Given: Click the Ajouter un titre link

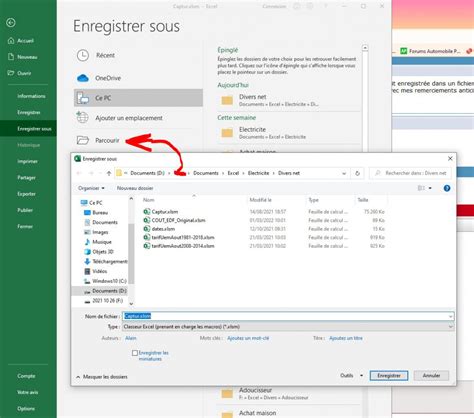Looking at the screenshot, I should pyautogui.click(x=346, y=338).
